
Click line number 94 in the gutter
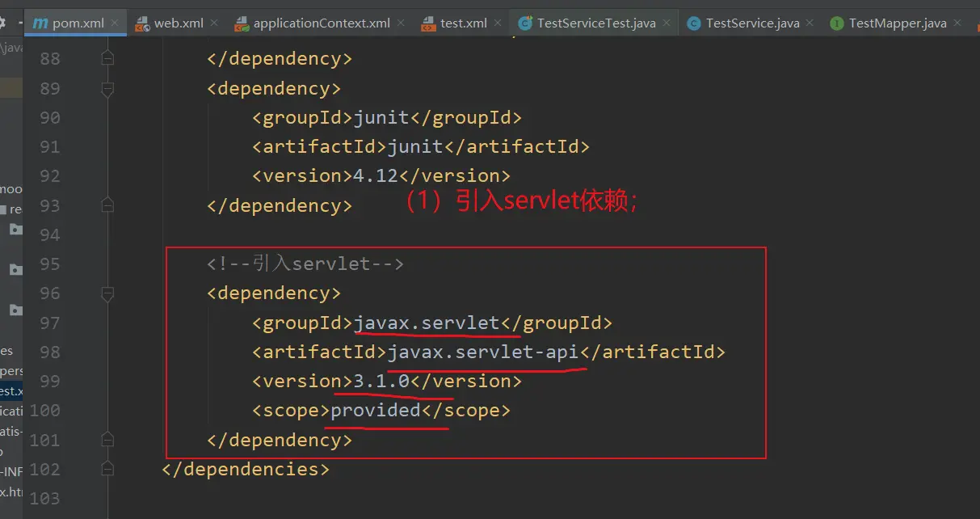click(50, 235)
